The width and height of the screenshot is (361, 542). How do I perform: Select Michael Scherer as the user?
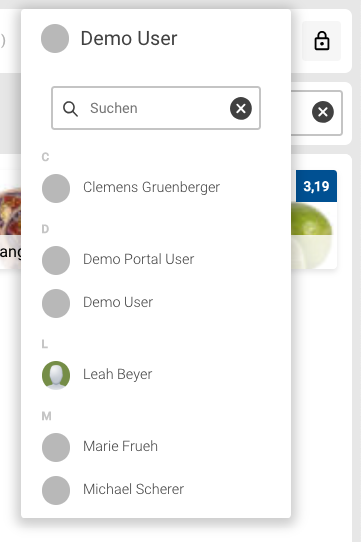point(156,490)
